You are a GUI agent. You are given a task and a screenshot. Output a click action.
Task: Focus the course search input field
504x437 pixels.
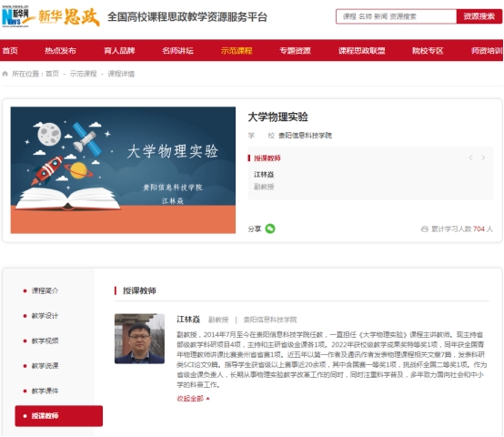click(x=396, y=16)
